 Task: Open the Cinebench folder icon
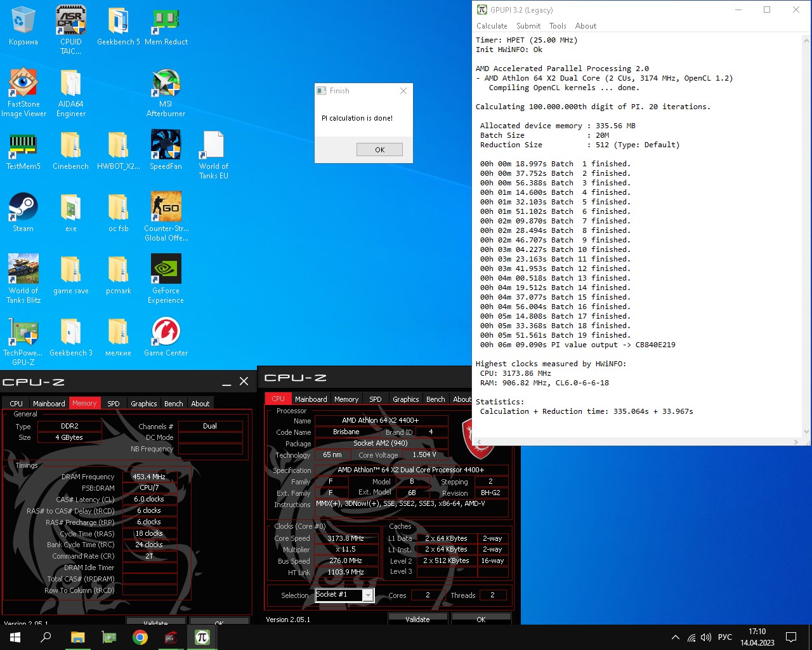71,150
